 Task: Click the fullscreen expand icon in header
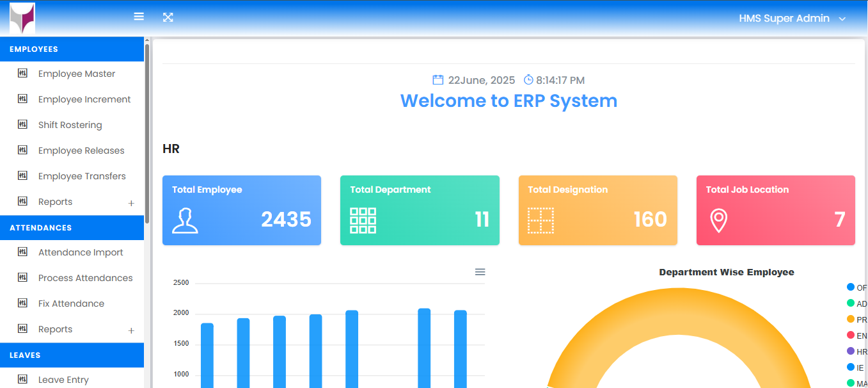(x=168, y=17)
